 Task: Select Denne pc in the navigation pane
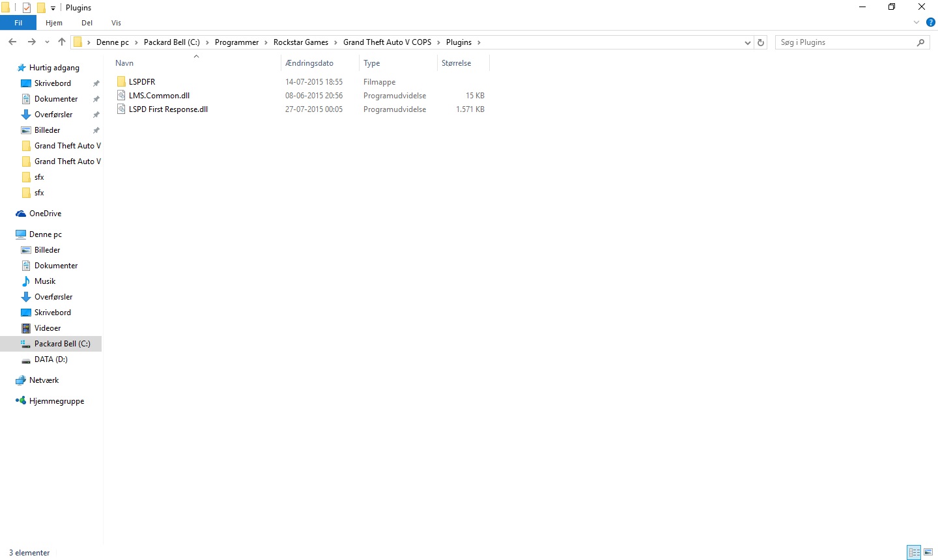(x=46, y=234)
